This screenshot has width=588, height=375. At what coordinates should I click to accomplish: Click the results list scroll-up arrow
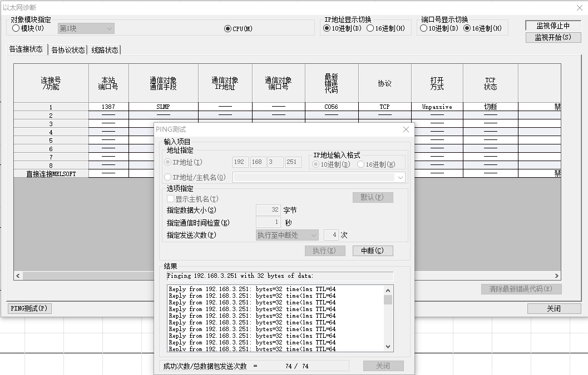click(x=388, y=290)
